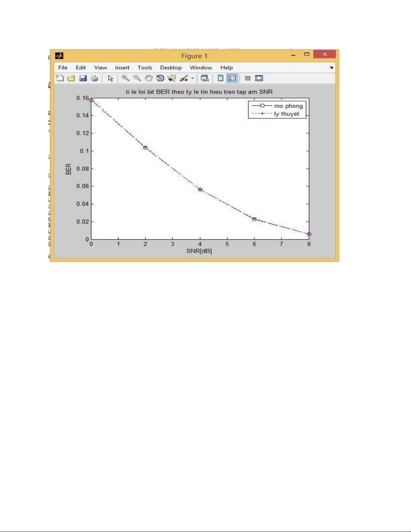
Task: Open the Insert menu
Action: click(x=122, y=67)
